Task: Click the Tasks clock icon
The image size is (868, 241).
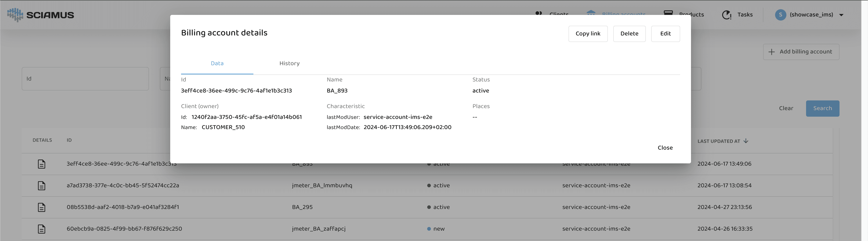Action: [x=726, y=15]
